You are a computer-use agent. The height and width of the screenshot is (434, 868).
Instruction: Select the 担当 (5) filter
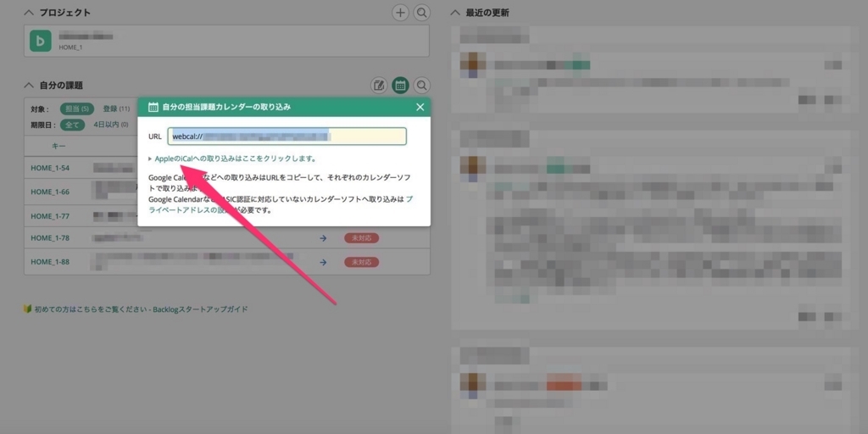click(x=77, y=109)
